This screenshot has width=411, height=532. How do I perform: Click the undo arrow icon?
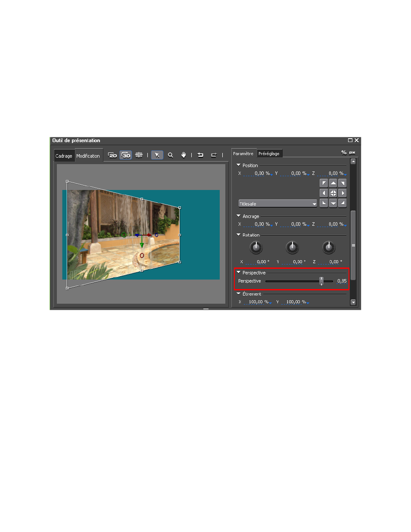click(x=200, y=155)
